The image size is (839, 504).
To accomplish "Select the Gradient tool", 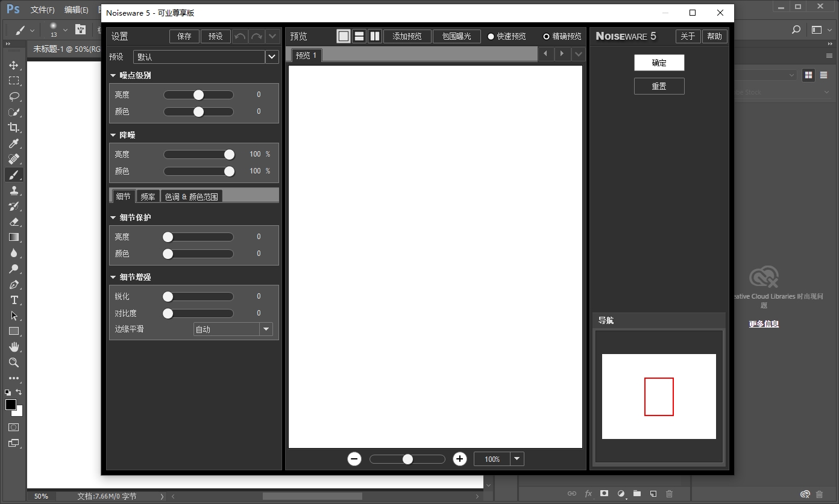I will coord(13,237).
